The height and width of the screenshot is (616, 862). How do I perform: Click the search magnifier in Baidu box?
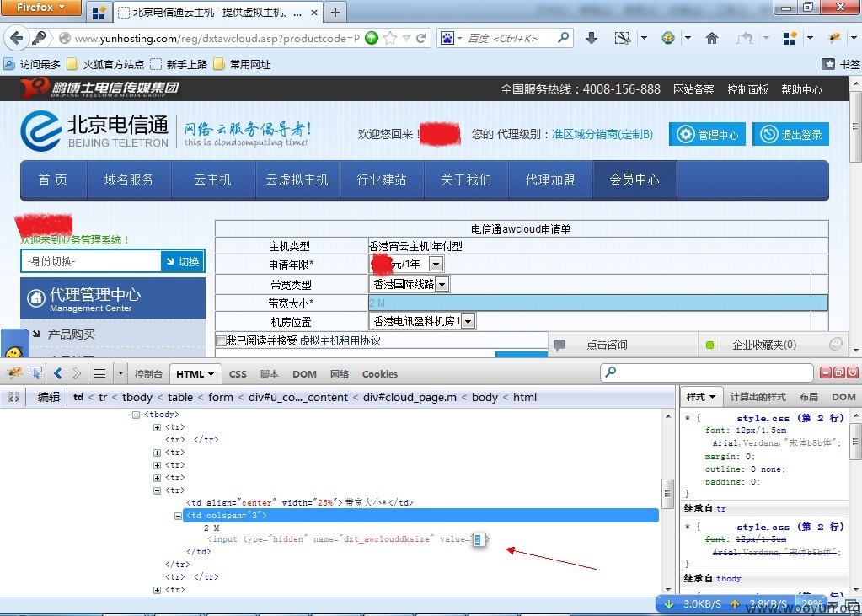pos(563,38)
